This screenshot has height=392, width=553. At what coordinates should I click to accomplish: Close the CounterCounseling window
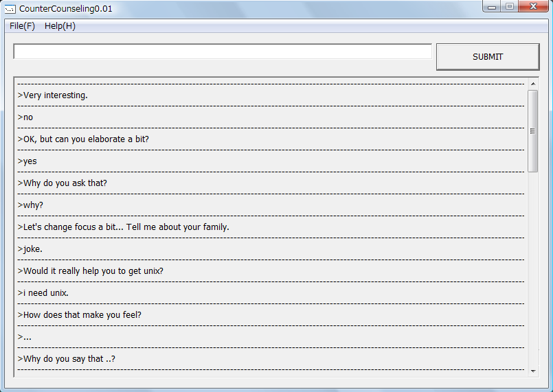point(532,7)
